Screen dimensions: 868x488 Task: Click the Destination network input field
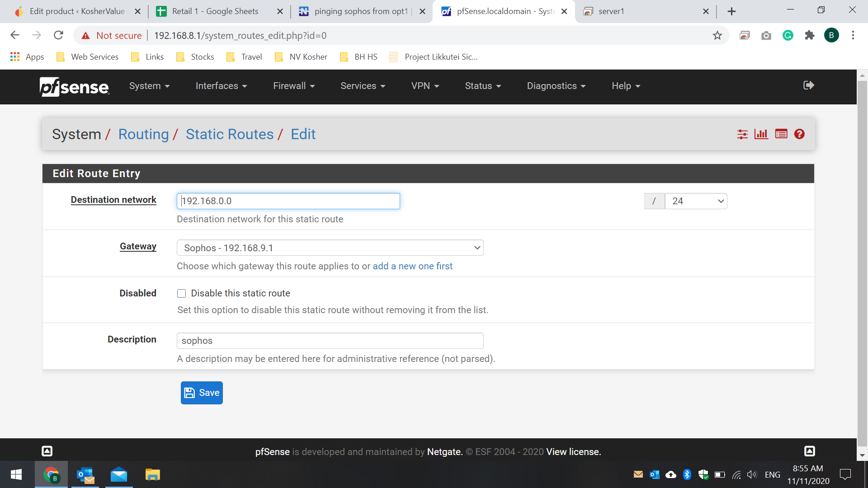[288, 201]
